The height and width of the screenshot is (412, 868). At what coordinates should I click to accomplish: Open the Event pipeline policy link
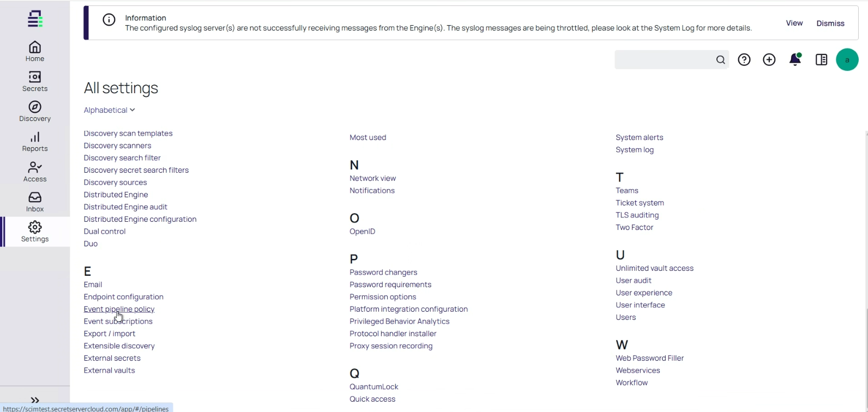(119, 309)
